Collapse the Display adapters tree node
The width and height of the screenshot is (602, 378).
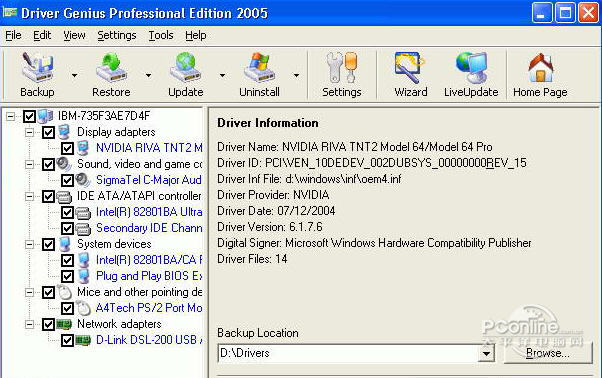pyautogui.click(x=29, y=132)
